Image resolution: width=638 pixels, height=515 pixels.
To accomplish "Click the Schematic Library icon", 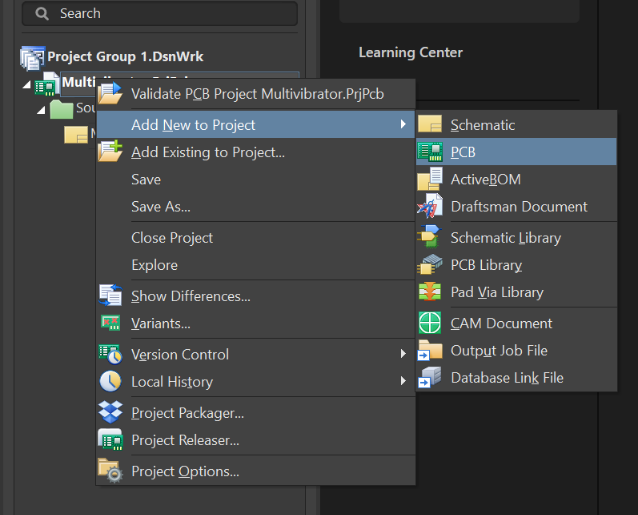I will point(430,238).
